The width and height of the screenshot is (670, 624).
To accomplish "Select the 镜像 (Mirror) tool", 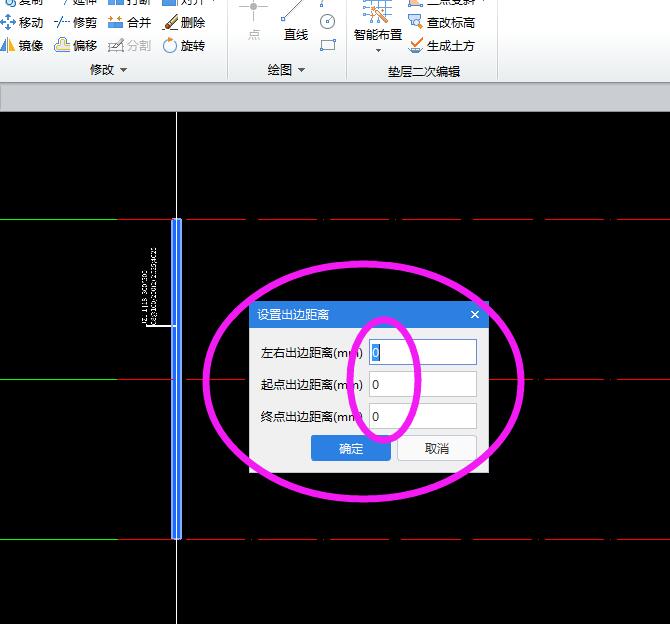I will [x=22, y=45].
